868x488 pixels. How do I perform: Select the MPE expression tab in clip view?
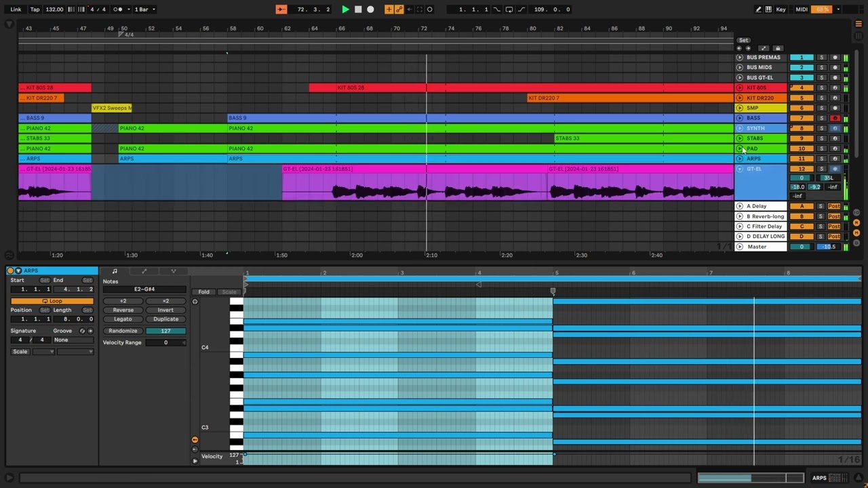point(173,271)
